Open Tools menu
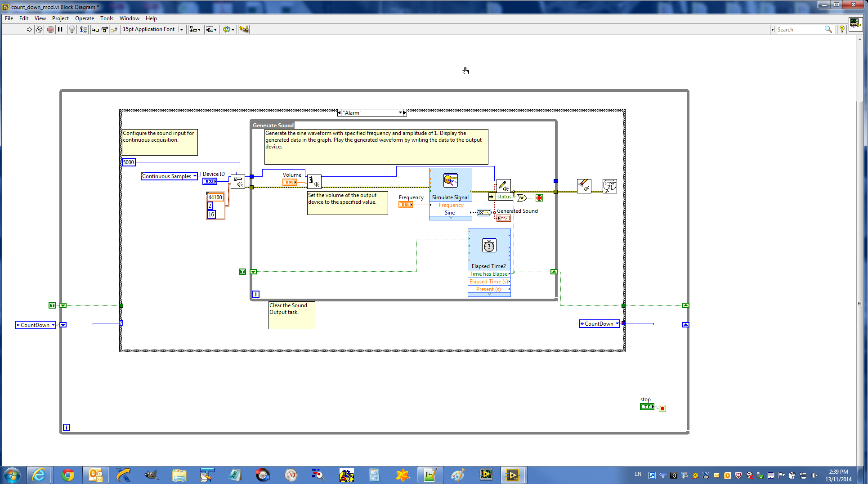868x484 pixels. pyautogui.click(x=107, y=18)
